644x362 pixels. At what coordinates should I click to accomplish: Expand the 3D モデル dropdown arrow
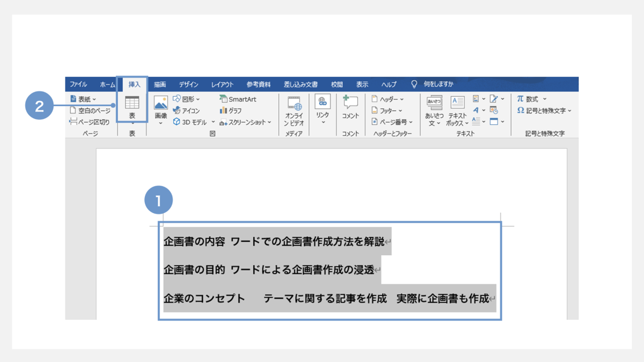[213, 122]
